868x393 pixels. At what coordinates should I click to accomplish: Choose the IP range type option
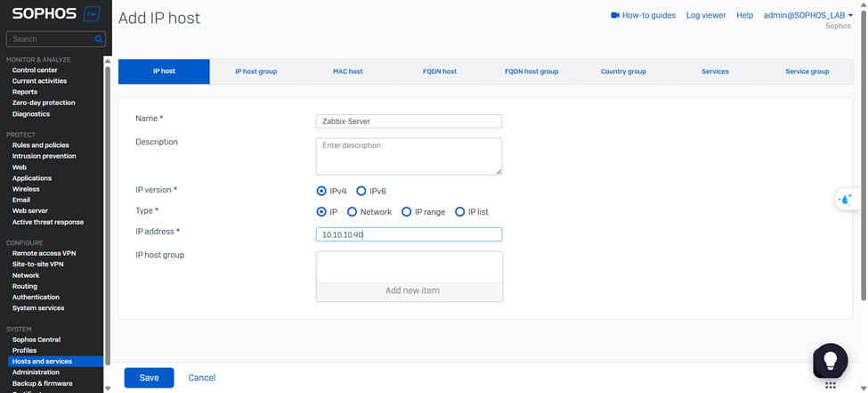[407, 212]
